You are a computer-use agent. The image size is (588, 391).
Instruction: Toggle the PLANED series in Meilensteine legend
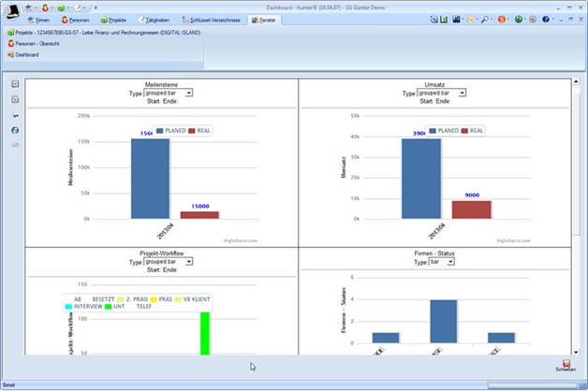point(171,131)
